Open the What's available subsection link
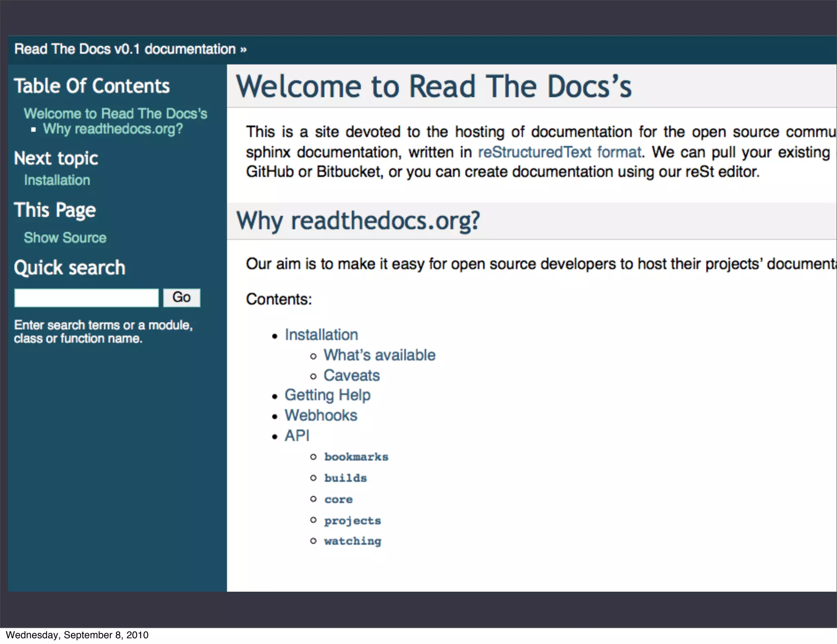Viewport: 837px width, 644px height. (x=379, y=356)
